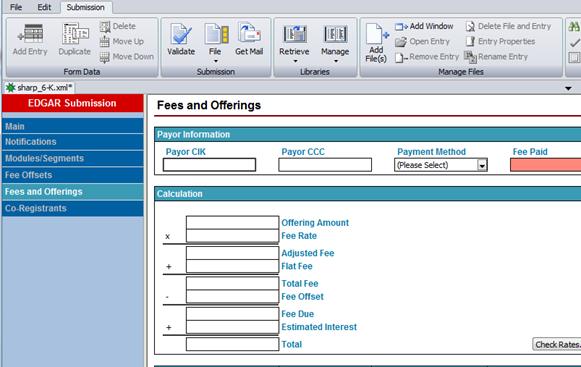Click the final Total field
The image size is (581, 367).
pyautogui.click(x=232, y=344)
